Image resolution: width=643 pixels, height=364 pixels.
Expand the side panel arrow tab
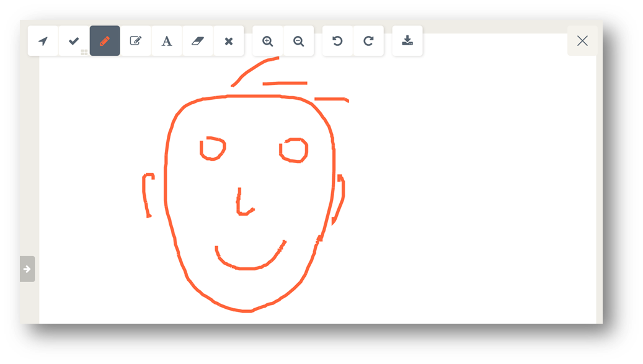click(x=27, y=269)
